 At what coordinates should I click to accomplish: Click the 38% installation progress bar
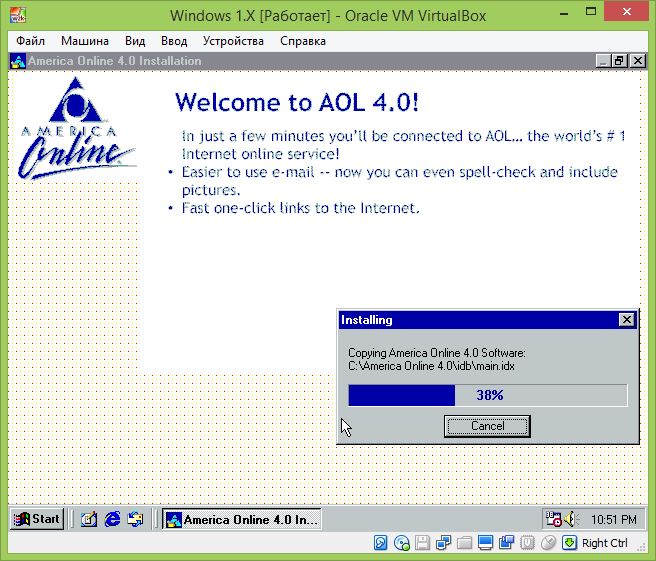(x=488, y=395)
